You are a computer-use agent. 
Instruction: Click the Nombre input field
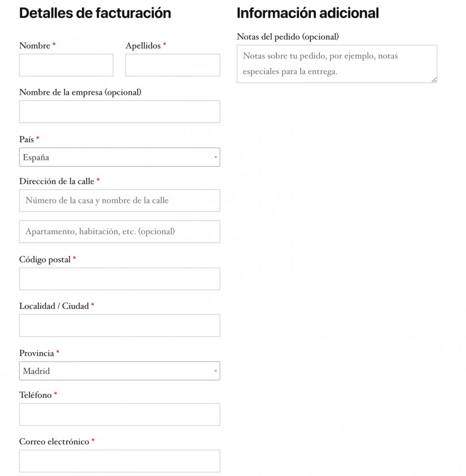pyautogui.click(x=66, y=65)
